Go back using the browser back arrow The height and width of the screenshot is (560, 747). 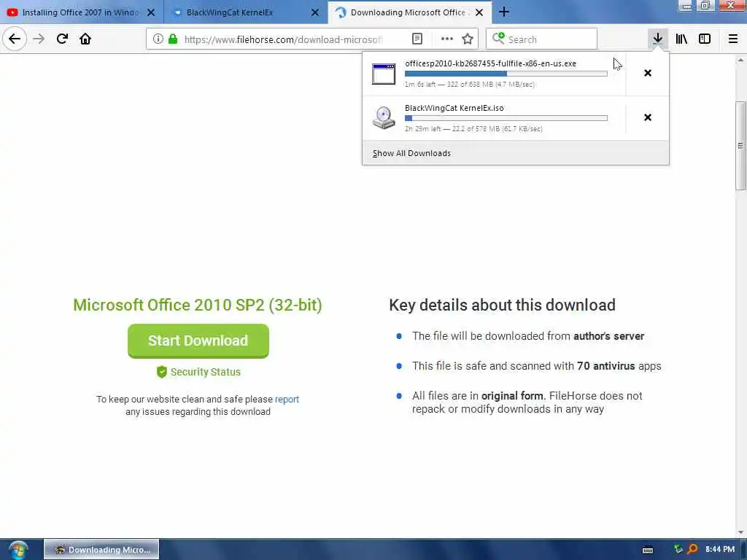pos(15,39)
